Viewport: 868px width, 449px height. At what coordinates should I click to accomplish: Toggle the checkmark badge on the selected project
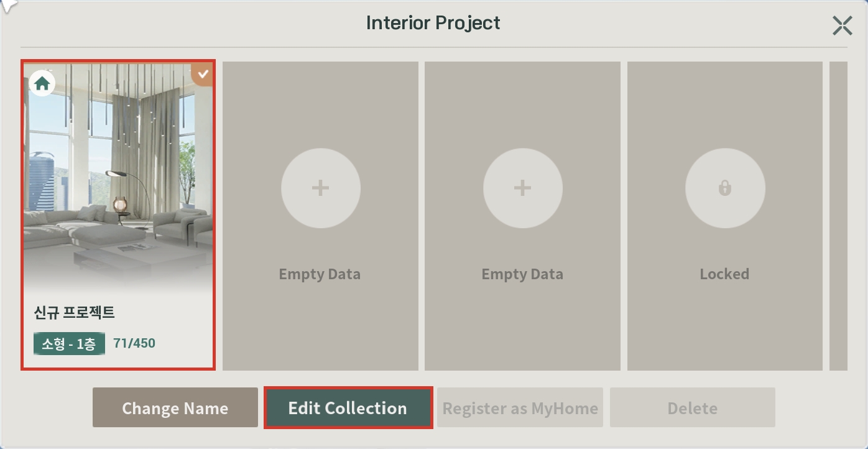pos(202,75)
